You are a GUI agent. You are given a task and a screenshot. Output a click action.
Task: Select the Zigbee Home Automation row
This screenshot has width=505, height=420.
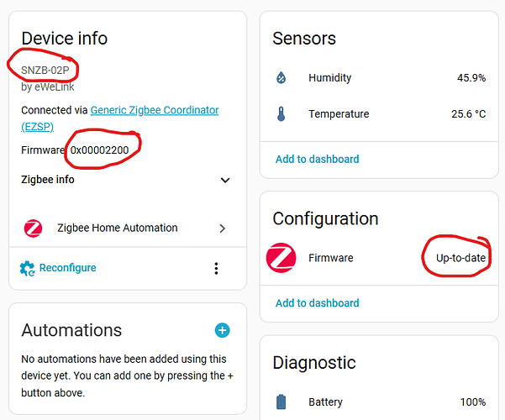[x=117, y=228]
